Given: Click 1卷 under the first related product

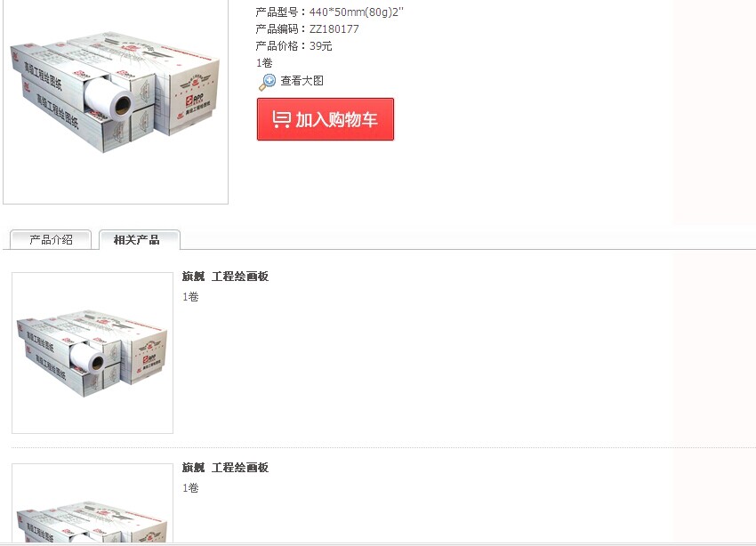Looking at the screenshot, I should point(190,297).
